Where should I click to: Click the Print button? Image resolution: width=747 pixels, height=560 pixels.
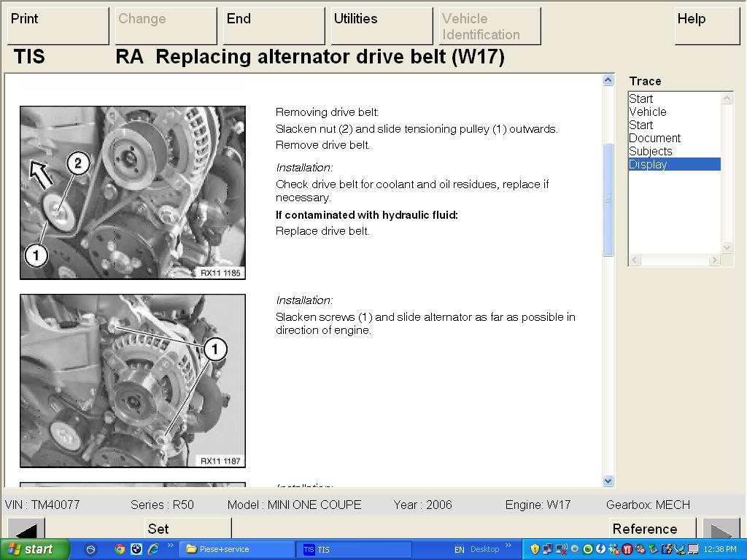coord(58,26)
